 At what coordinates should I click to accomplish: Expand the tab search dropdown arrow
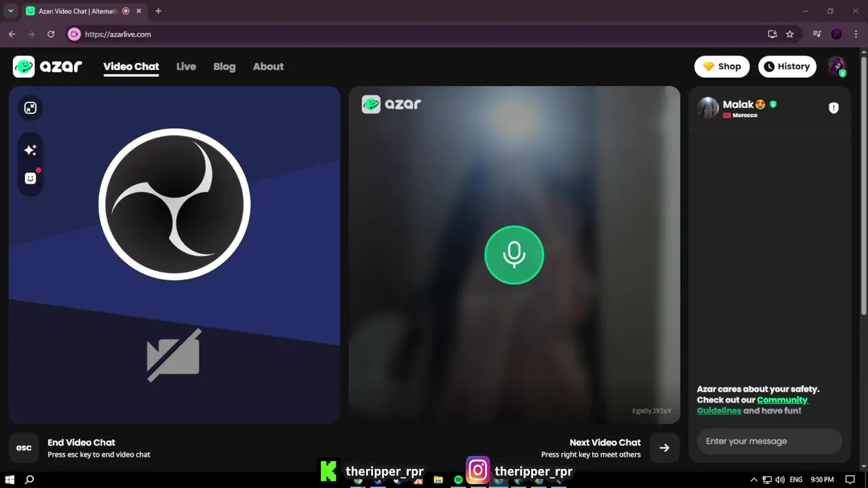tap(10, 11)
